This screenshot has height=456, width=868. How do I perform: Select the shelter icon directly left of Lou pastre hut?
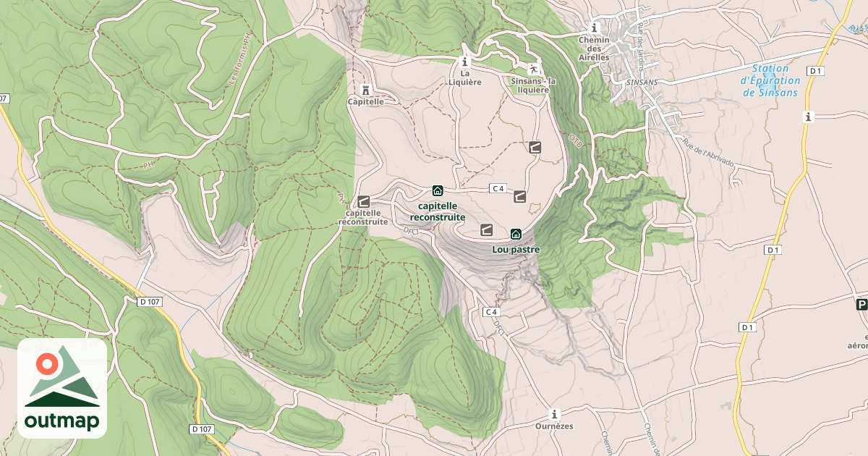point(487,230)
